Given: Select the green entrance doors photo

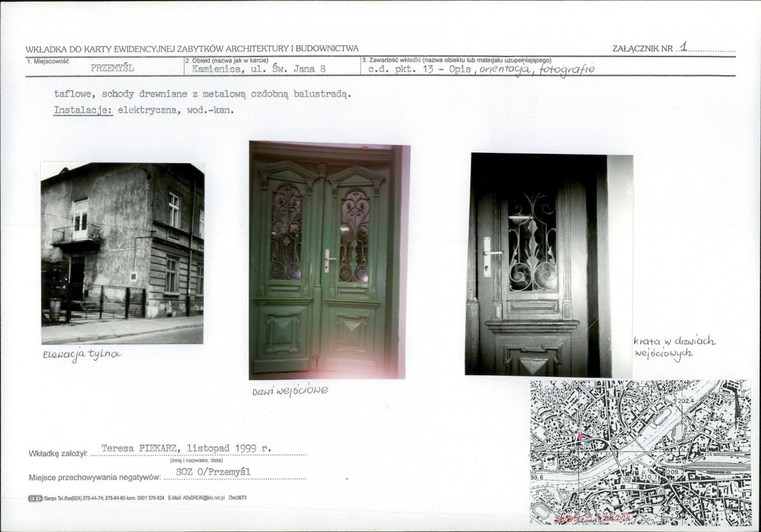Looking at the screenshot, I should [x=329, y=260].
